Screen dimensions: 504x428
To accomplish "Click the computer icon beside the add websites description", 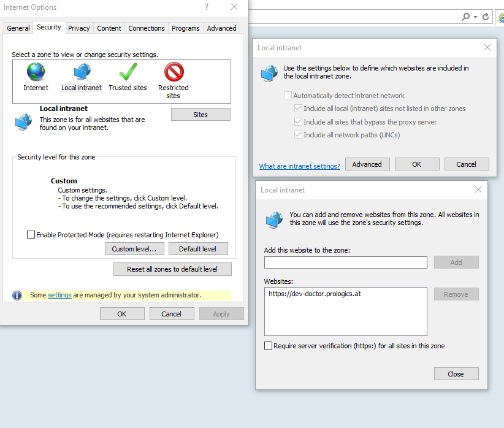I will point(273,220).
